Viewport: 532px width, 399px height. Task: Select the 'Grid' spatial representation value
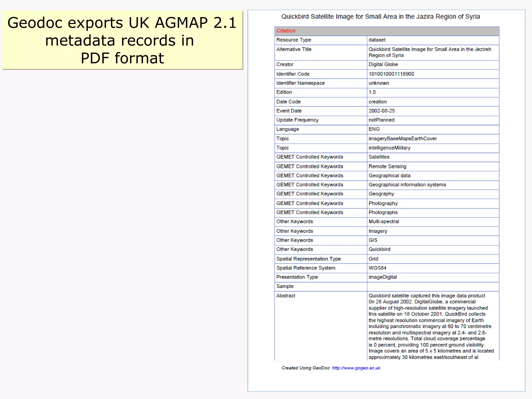pos(373,259)
